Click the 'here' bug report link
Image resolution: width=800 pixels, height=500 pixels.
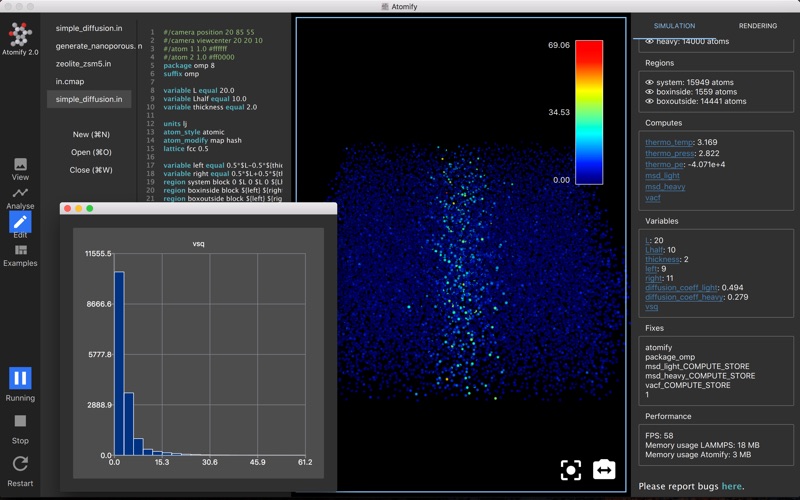pyautogui.click(x=732, y=487)
